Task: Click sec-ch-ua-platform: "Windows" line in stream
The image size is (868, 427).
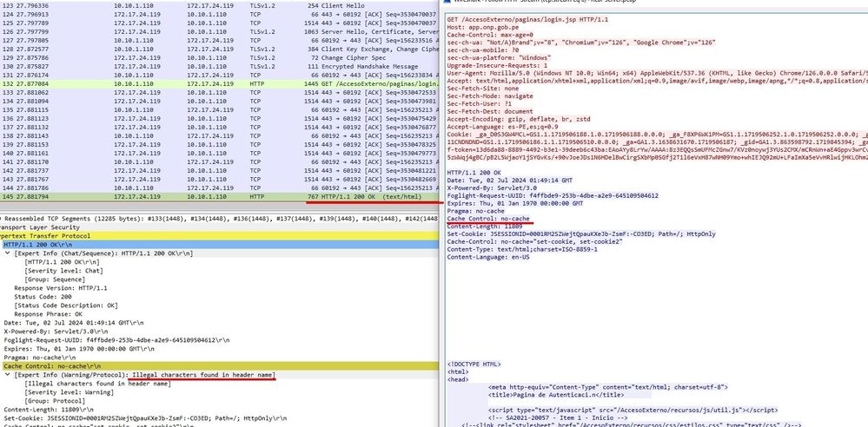Action: tap(499, 57)
